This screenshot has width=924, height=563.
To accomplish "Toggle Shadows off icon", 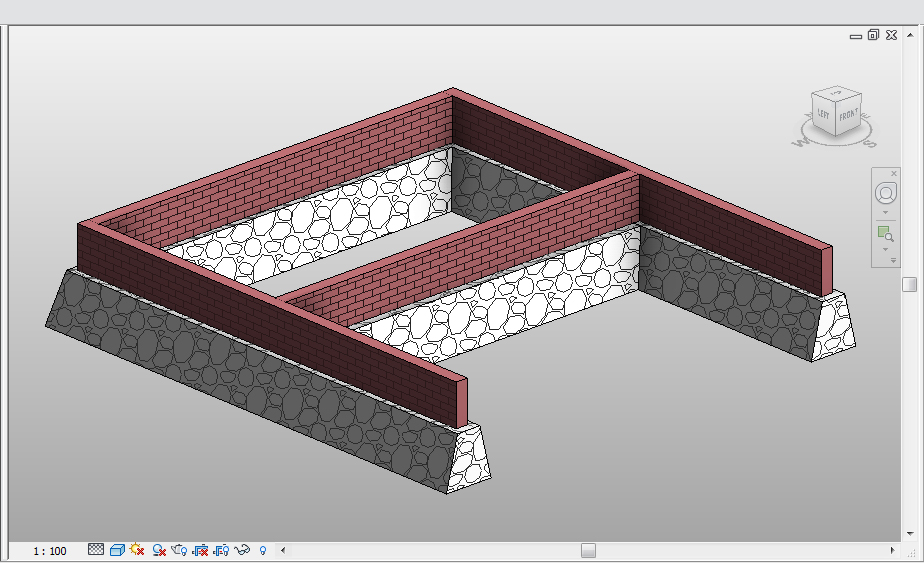I will [159, 550].
